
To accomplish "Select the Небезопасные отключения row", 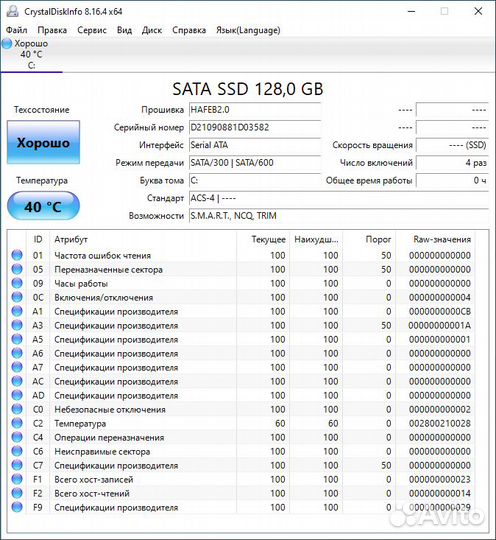I will pos(241,409).
